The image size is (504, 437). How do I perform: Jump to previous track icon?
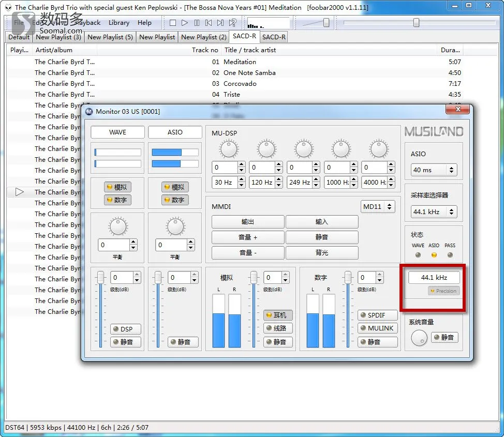(x=209, y=23)
